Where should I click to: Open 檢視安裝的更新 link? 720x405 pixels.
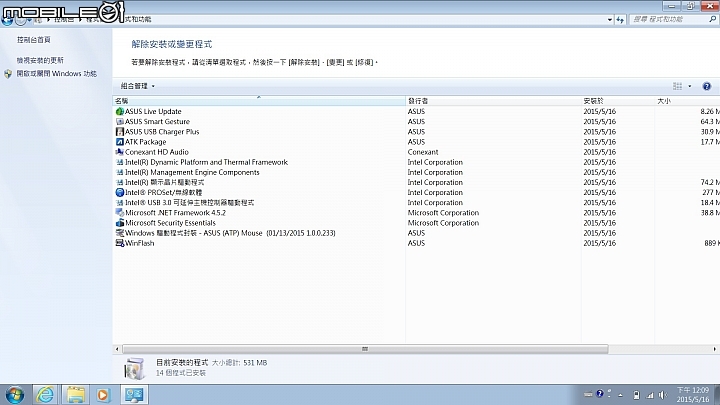pyautogui.click(x=40, y=60)
